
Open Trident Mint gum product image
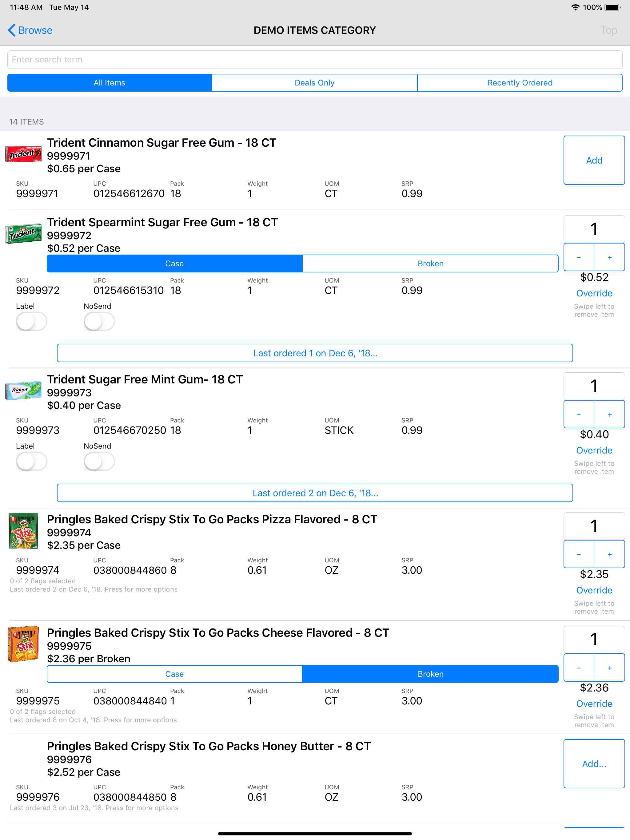coord(24,390)
